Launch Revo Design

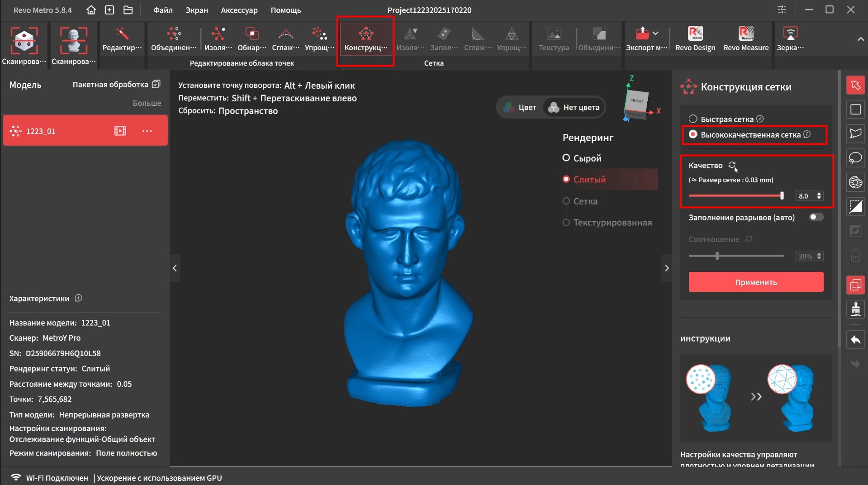coord(695,39)
